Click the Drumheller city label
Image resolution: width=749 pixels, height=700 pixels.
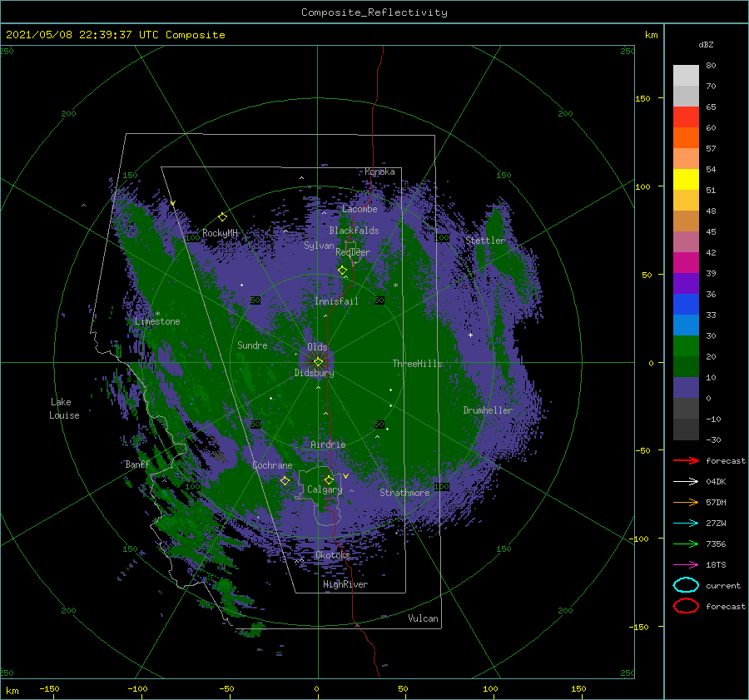tap(487, 410)
